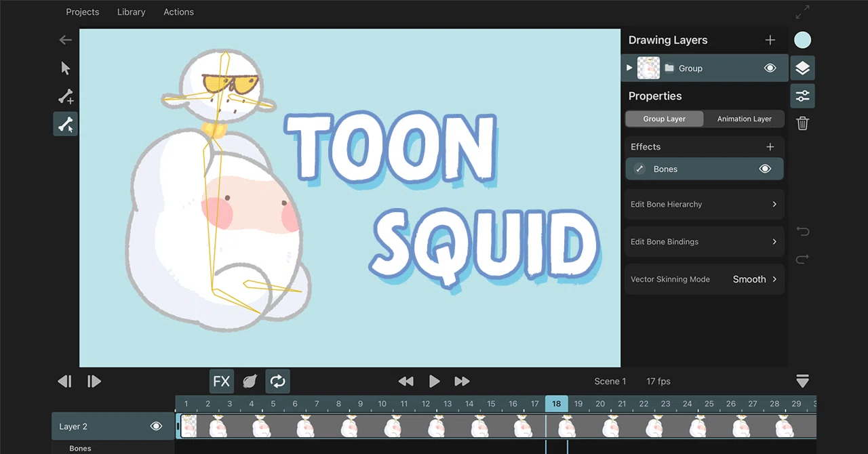Open the Projects menu
The height and width of the screenshot is (454, 868).
point(83,12)
